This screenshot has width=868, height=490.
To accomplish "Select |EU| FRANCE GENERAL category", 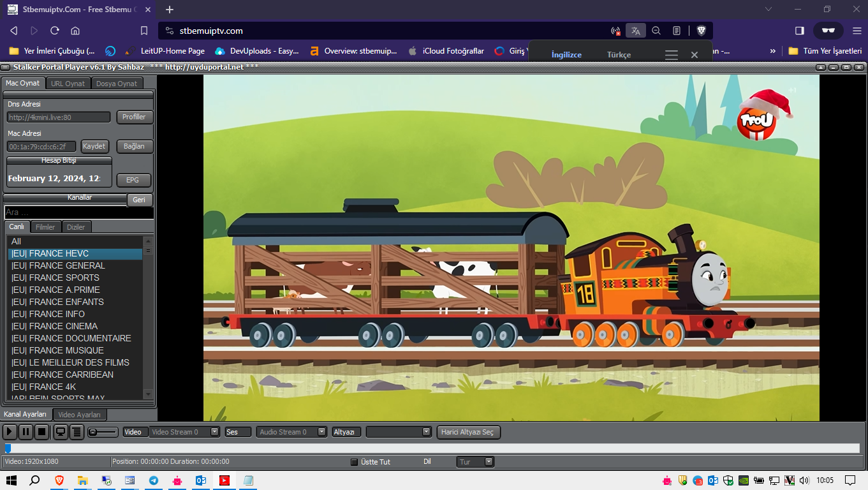I will [x=75, y=265].
